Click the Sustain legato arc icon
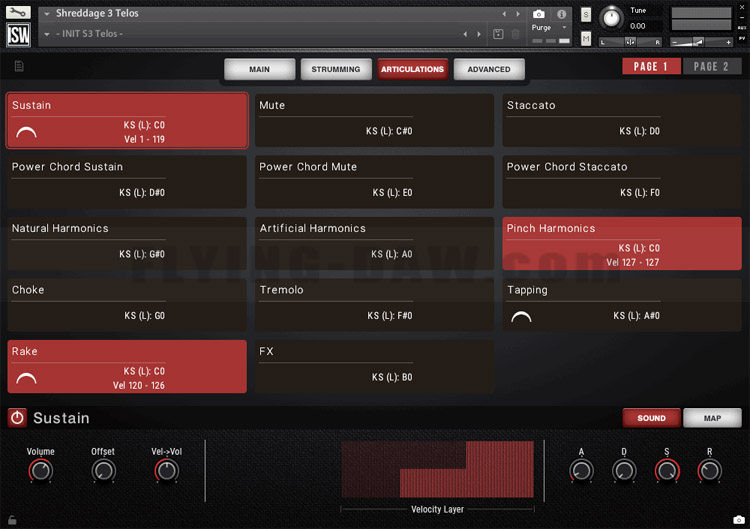Screen dimensions: 750x529 26,132
